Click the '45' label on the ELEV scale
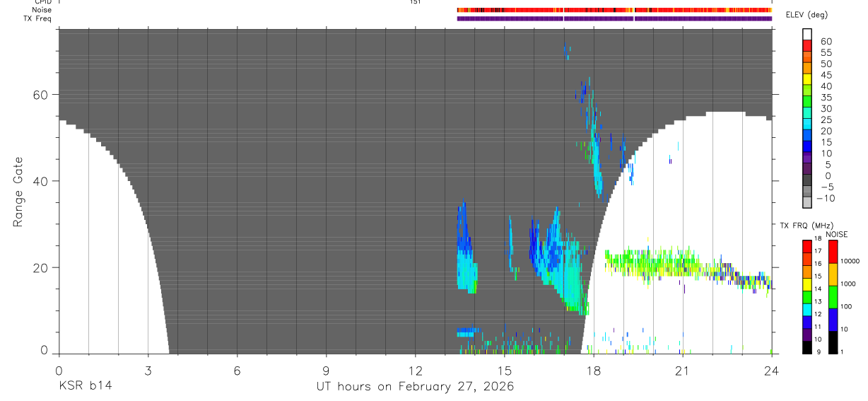Screen dimensions: 868x401 (826, 74)
